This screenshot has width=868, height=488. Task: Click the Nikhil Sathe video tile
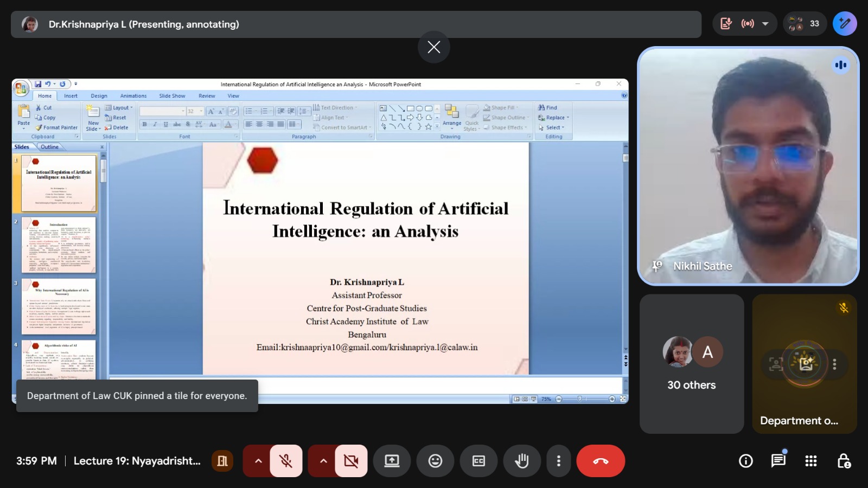pyautogui.click(x=748, y=166)
